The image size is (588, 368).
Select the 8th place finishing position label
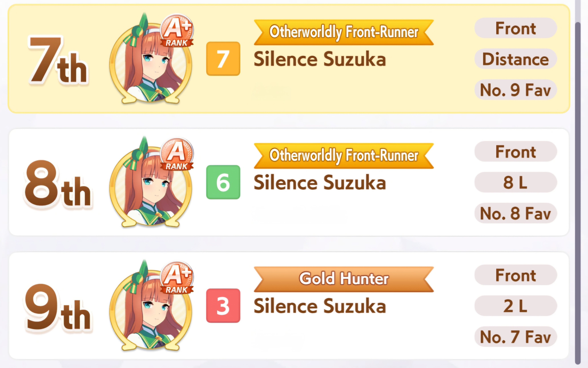click(x=58, y=184)
